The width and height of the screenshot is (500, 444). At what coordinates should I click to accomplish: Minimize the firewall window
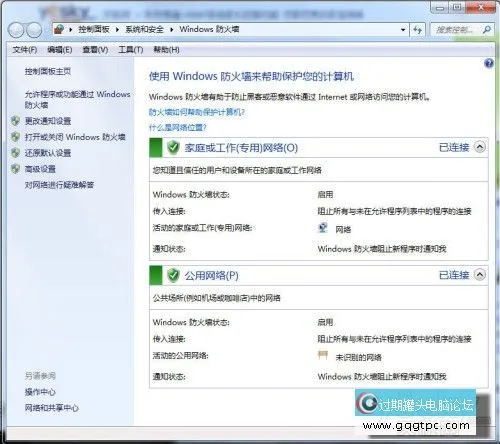pos(440,7)
